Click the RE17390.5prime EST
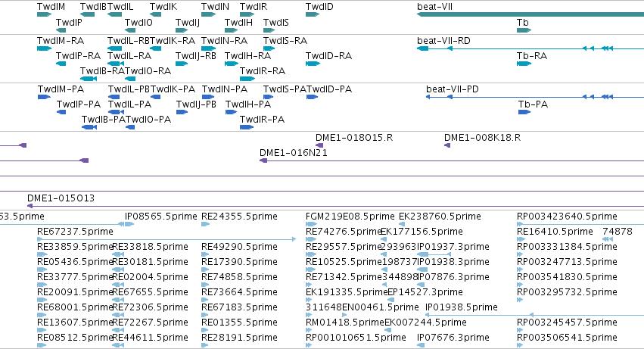The image size is (644, 349). (x=205, y=270)
